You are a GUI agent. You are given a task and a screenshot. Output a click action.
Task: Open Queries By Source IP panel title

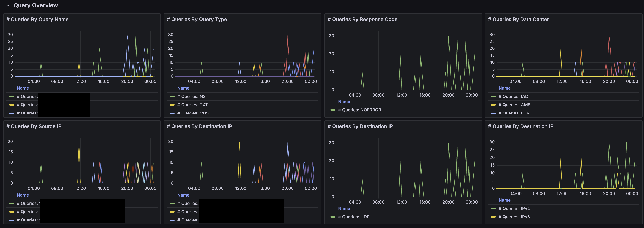coord(34,126)
